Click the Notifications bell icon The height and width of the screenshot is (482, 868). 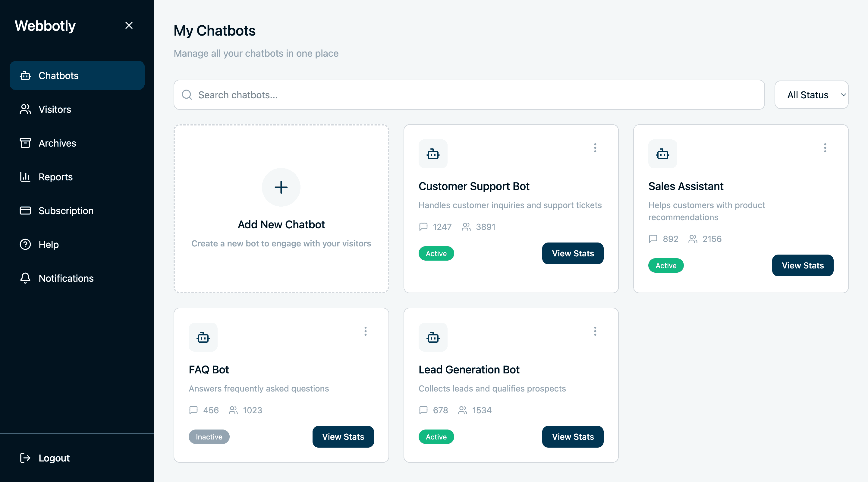tap(25, 278)
